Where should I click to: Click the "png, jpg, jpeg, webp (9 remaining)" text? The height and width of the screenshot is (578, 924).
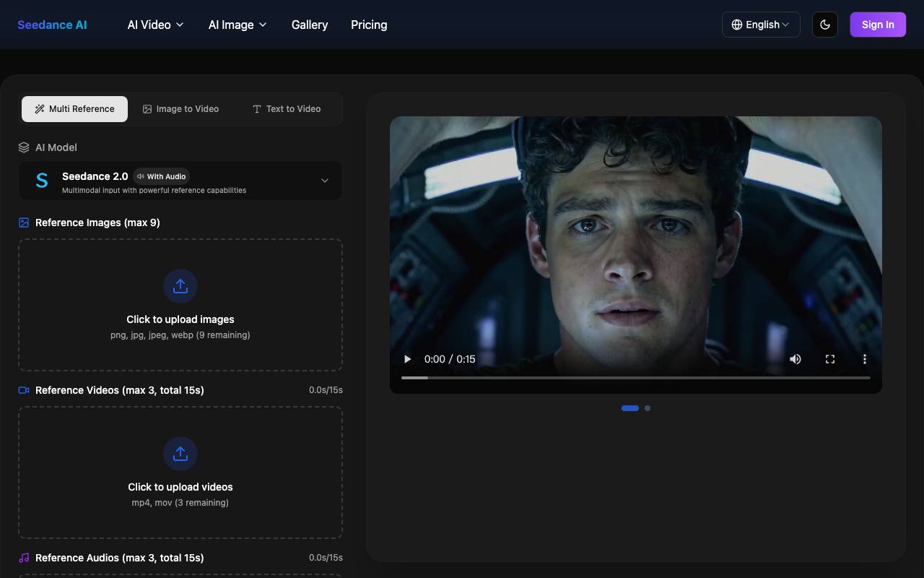tap(180, 335)
